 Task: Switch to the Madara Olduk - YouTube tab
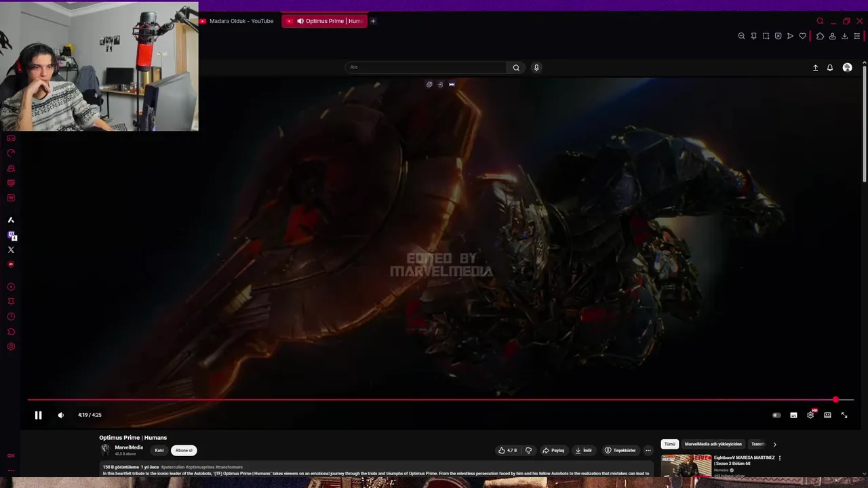tap(237, 21)
